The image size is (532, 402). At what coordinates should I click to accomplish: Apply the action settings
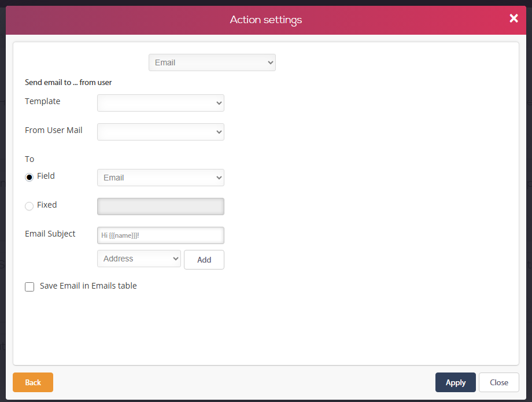click(455, 382)
